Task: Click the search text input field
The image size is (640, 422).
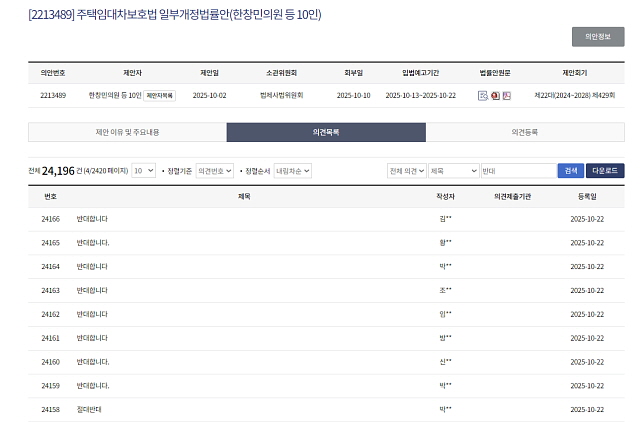Action: (517, 171)
